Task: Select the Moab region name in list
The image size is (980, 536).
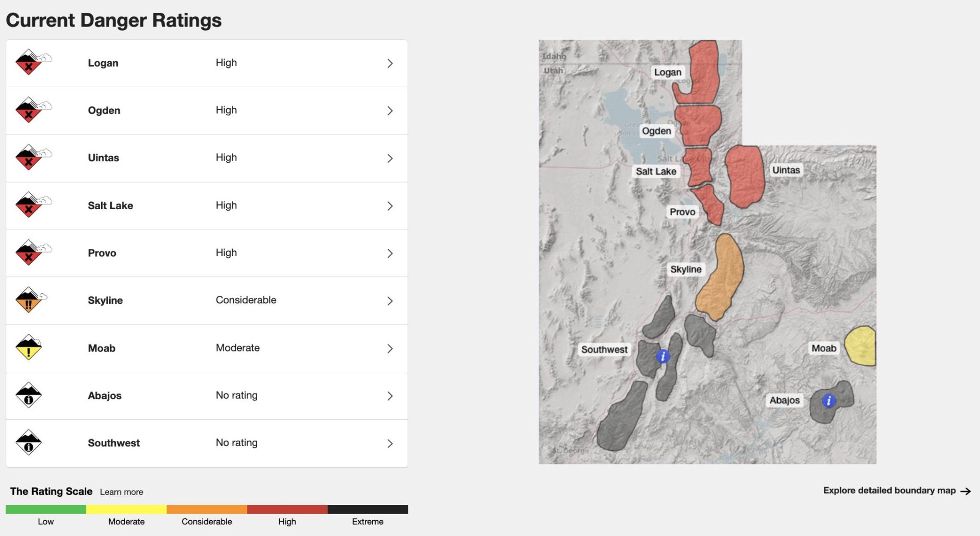Action: (x=102, y=348)
